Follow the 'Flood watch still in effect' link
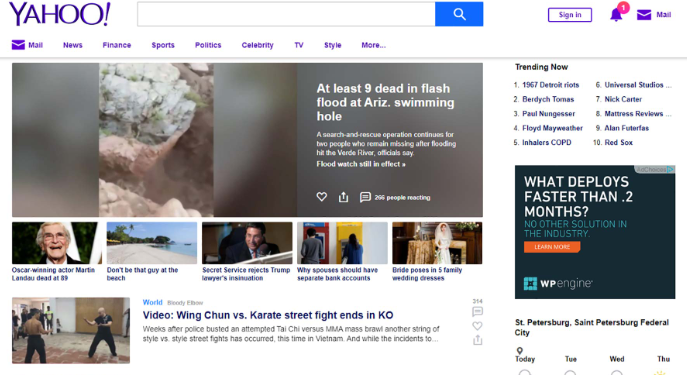 [361, 164]
